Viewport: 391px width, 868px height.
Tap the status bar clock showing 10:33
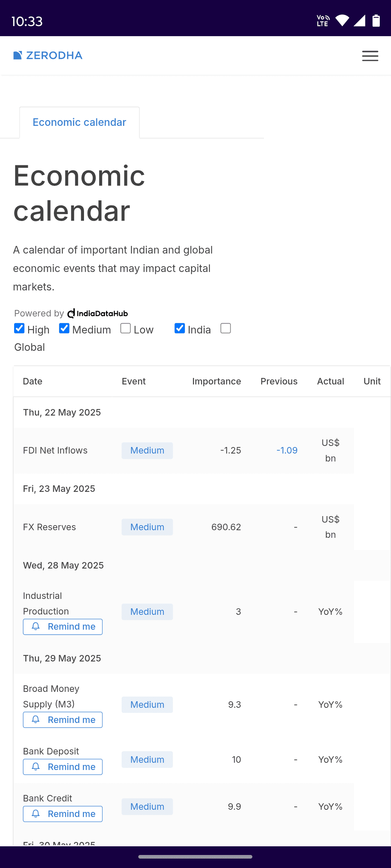pos(27,21)
